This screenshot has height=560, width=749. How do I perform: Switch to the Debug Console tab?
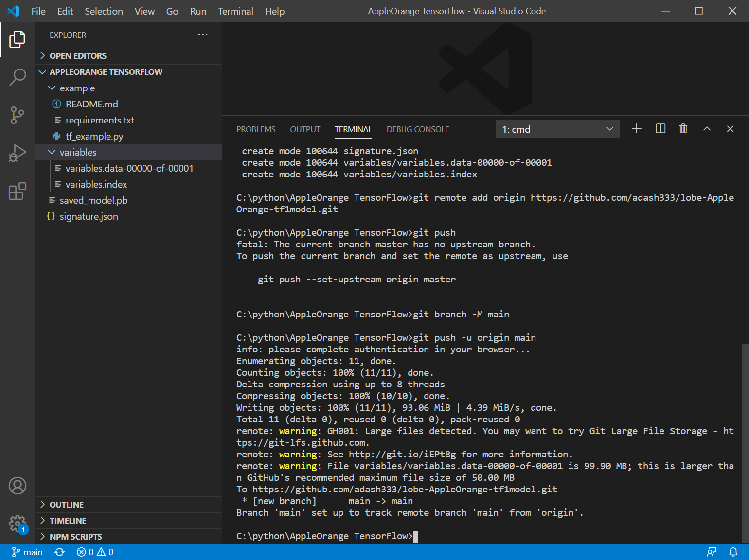click(418, 129)
